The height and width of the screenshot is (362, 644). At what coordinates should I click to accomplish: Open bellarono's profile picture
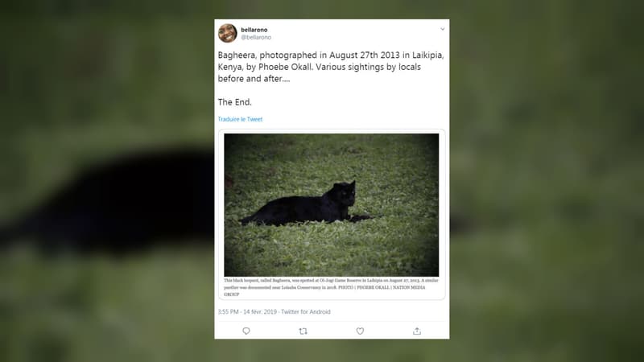click(x=228, y=33)
